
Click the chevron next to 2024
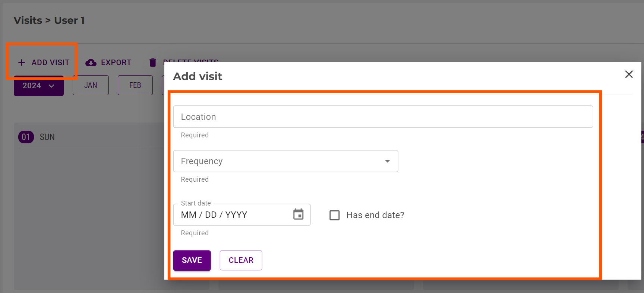51,86
